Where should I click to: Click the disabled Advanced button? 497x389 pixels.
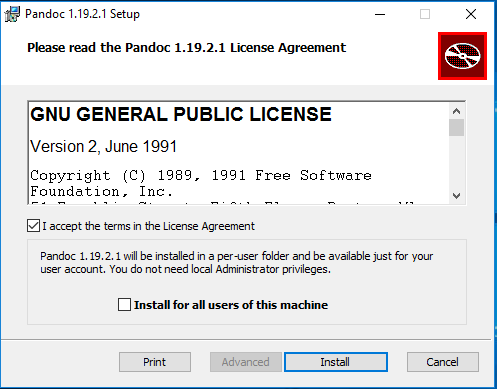coord(246,362)
